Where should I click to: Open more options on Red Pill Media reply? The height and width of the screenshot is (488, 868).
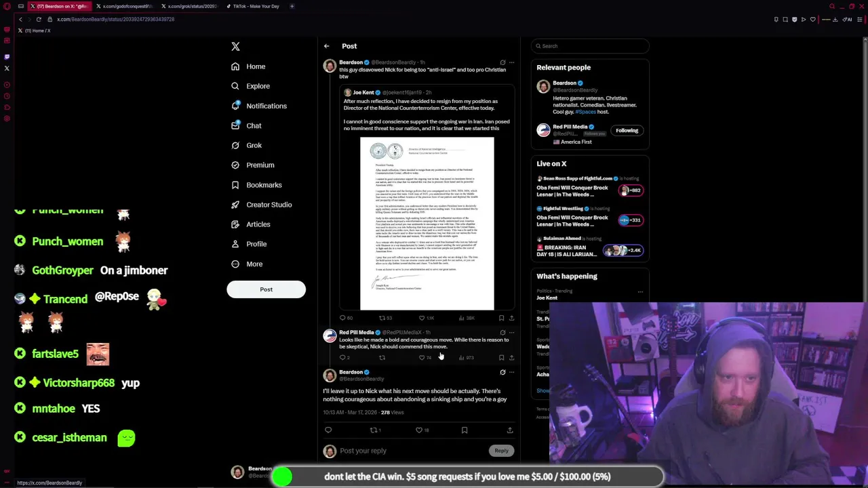click(x=511, y=332)
